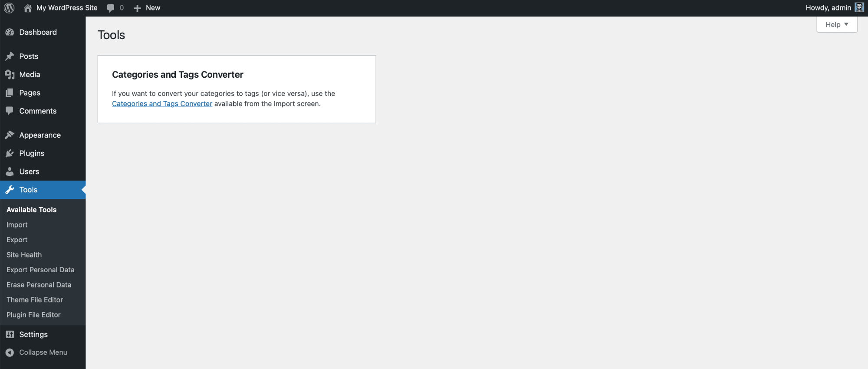Expand the Help dropdown
The height and width of the screenshot is (369, 868).
(836, 25)
